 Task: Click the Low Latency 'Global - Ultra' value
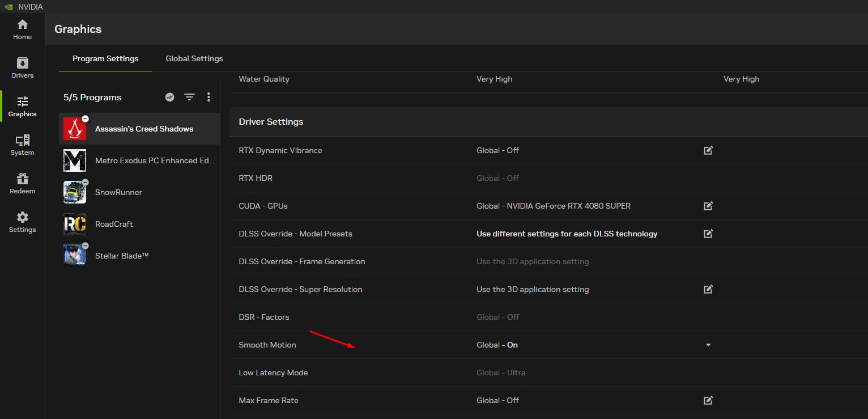click(x=501, y=373)
